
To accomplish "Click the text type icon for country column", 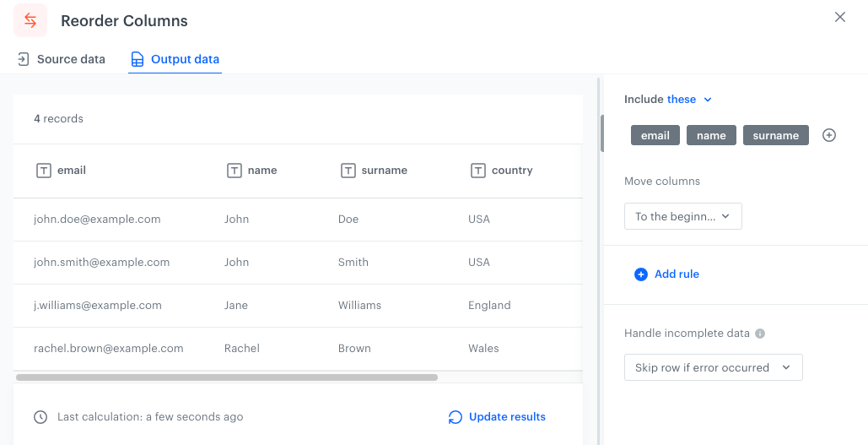I will tap(478, 171).
